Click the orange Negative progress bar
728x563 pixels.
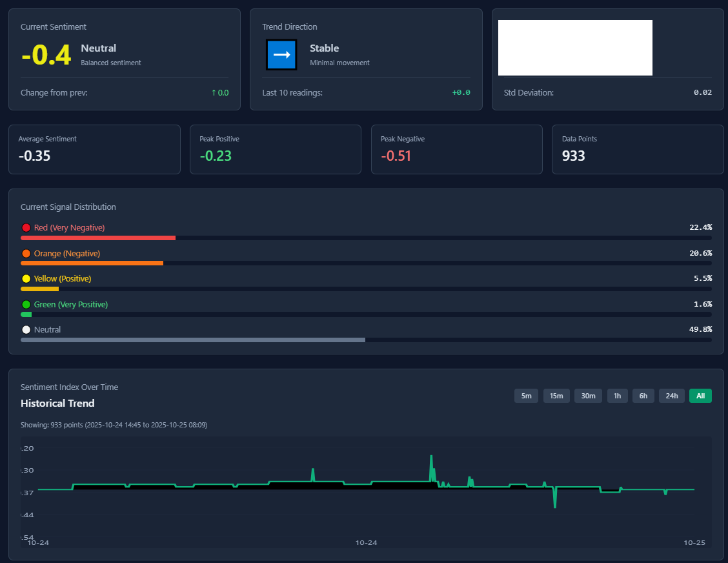pyautogui.click(x=366, y=263)
